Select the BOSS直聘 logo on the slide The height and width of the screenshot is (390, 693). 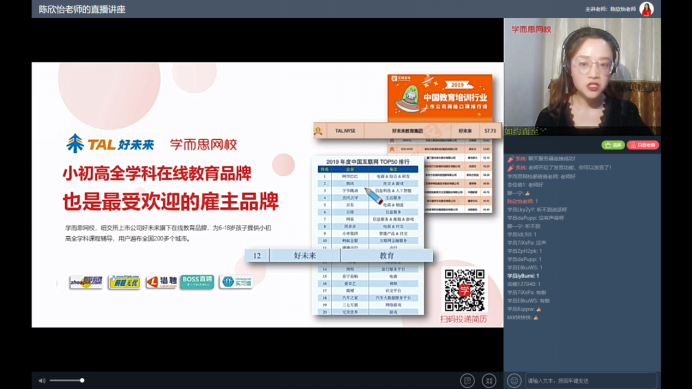click(x=197, y=282)
